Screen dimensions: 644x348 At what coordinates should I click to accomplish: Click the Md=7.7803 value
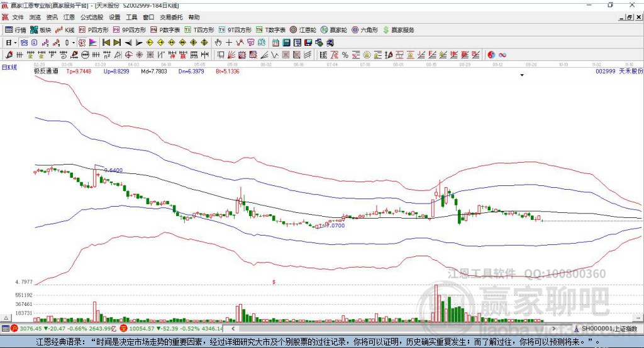point(154,72)
